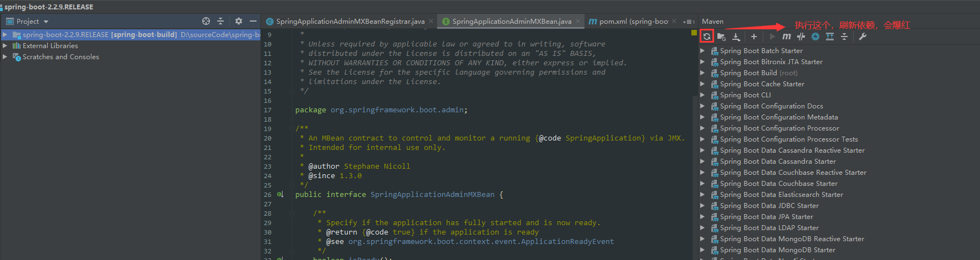Add Maven project with plus icon
This screenshot has width=980, height=260.
pyautogui.click(x=754, y=37)
